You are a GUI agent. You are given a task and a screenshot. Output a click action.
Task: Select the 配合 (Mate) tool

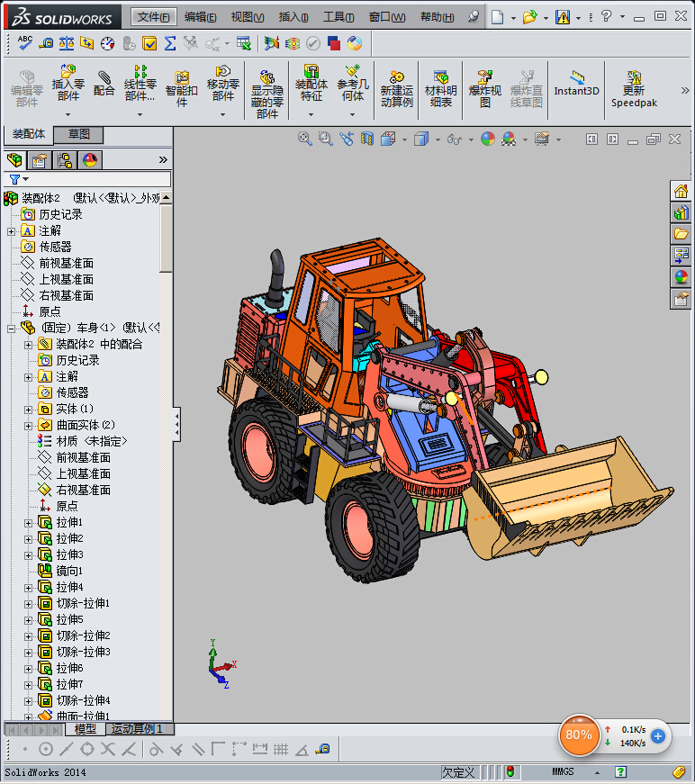click(x=104, y=83)
